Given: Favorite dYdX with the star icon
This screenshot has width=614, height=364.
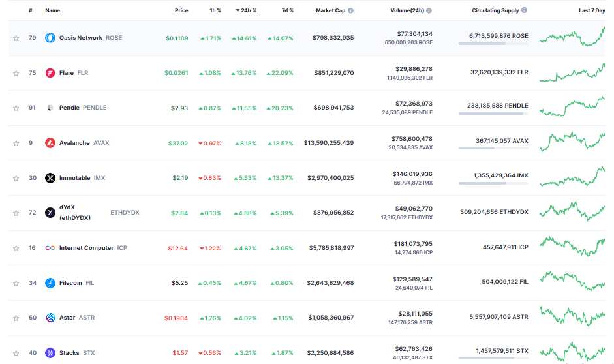Looking at the screenshot, I should pos(16,213).
